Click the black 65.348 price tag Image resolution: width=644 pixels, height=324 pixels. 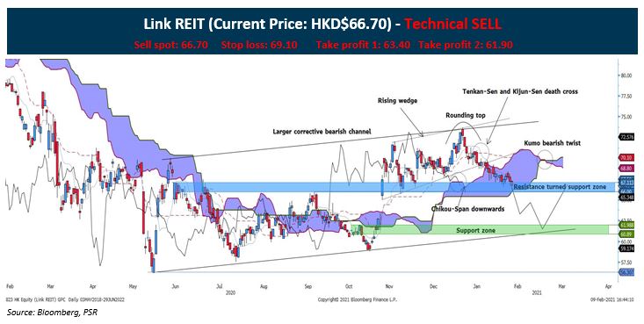pyautogui.click(x=626, y=197)
